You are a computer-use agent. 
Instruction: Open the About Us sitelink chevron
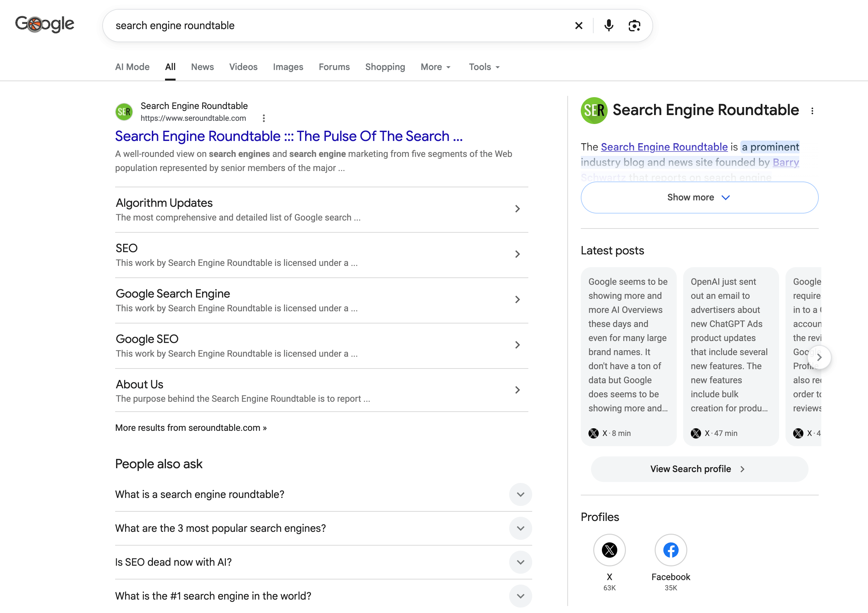click(x=517, y=390)
